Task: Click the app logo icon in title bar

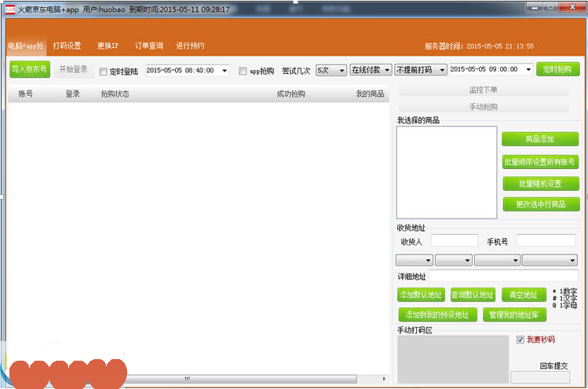Action: [10, 9]
